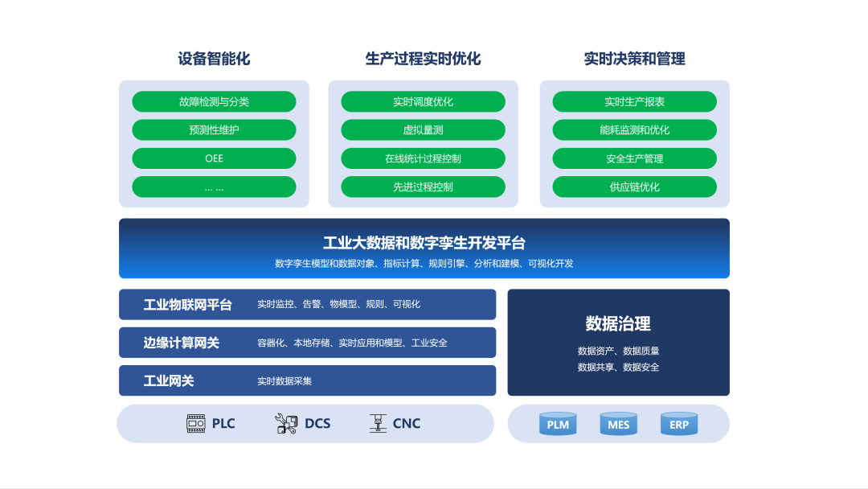This screenshot has height=489, width=868.
Task: Select the ERP database cylinder
Action: [679, 424]
